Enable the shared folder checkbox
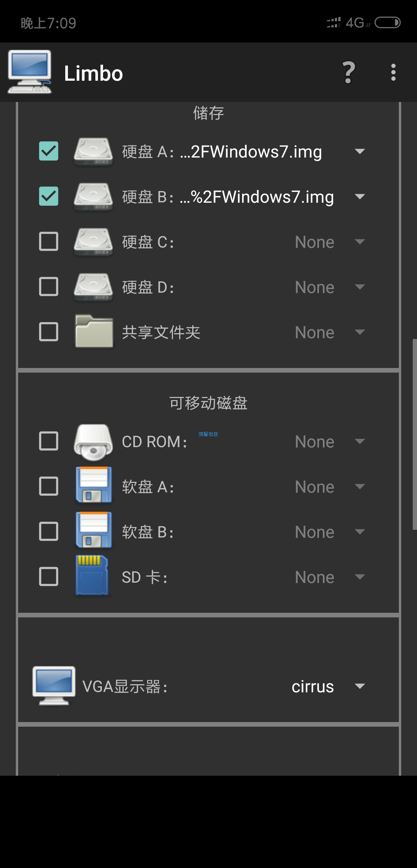The width and height of the screenshot is (417, 868). pos(49,332)
